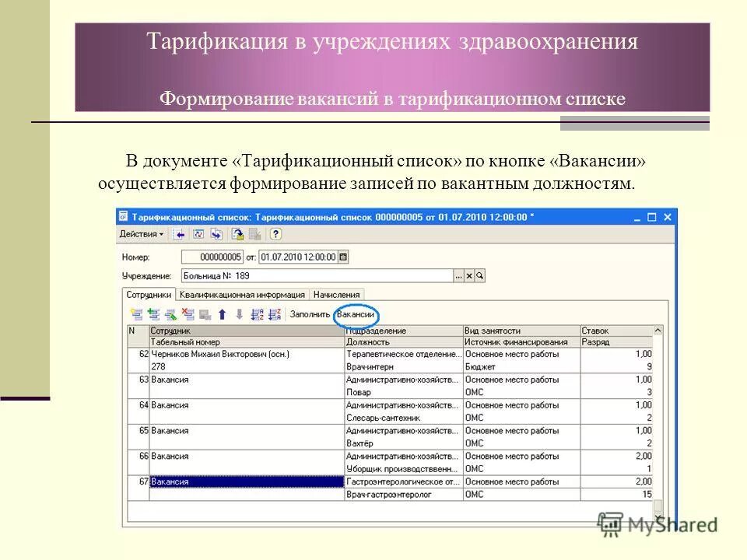
Task: Open the Учреждение picker via the "..." button
Action: [459, 275]
